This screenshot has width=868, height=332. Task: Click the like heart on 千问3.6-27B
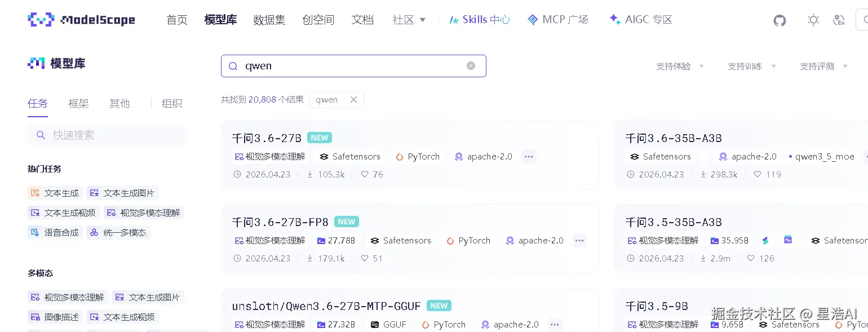365,175
